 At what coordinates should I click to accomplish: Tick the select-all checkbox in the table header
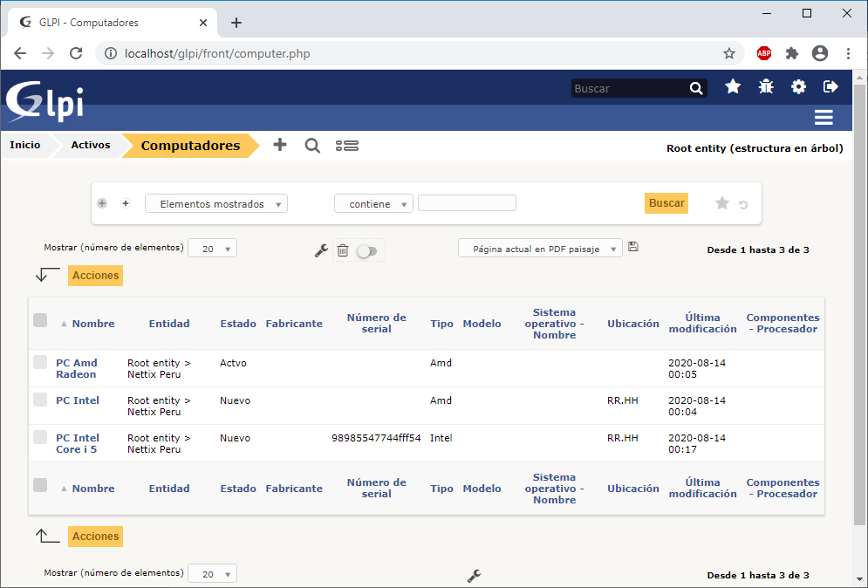(40, 320)
